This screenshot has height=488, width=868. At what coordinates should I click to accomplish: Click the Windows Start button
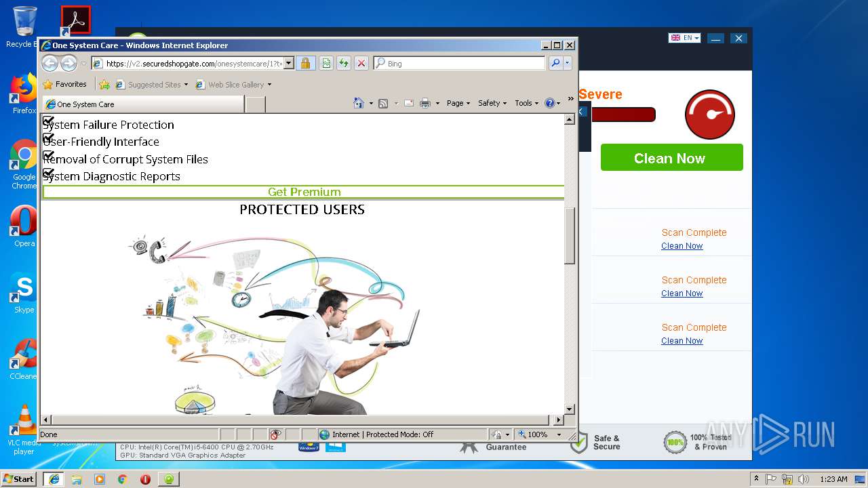(x=18, y=479)
